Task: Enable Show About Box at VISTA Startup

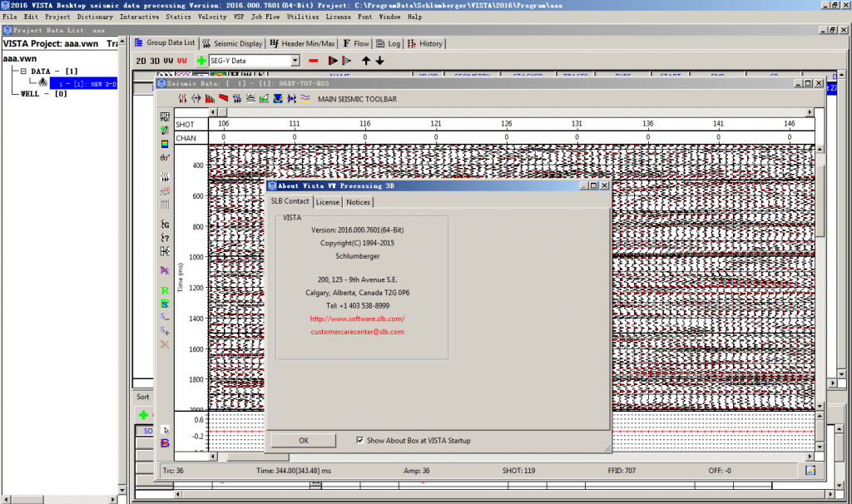Action: click(361, 440)
